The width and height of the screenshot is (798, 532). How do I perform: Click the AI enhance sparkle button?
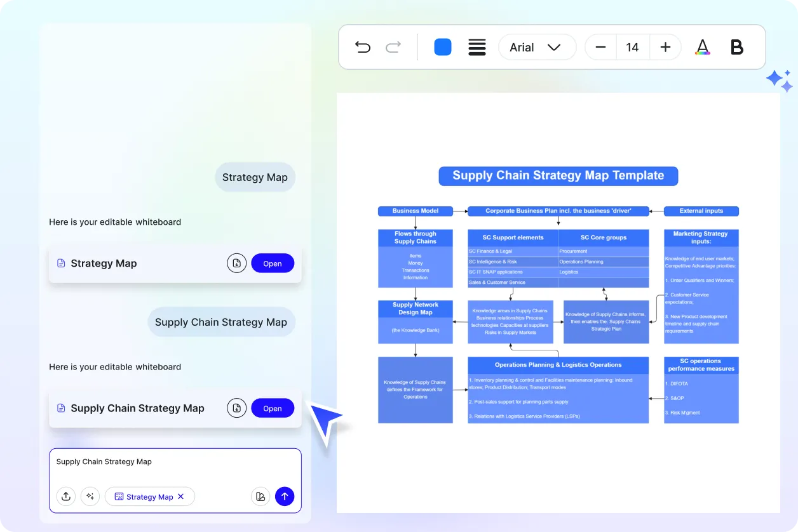click(90, 496)
